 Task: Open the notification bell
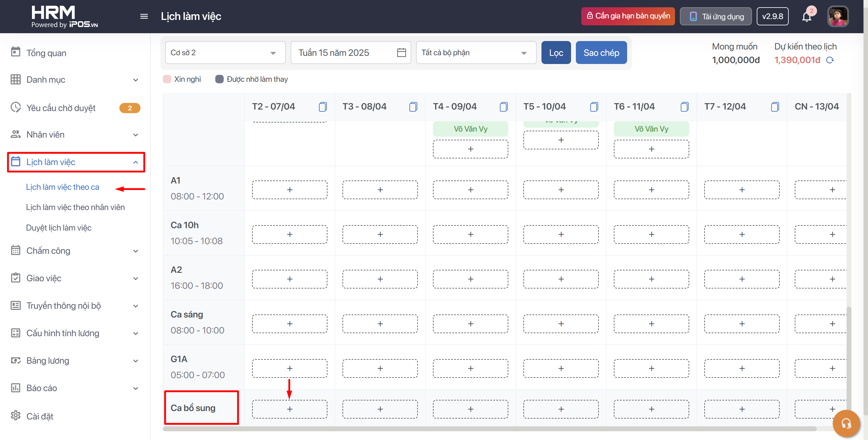click(806, 17)
